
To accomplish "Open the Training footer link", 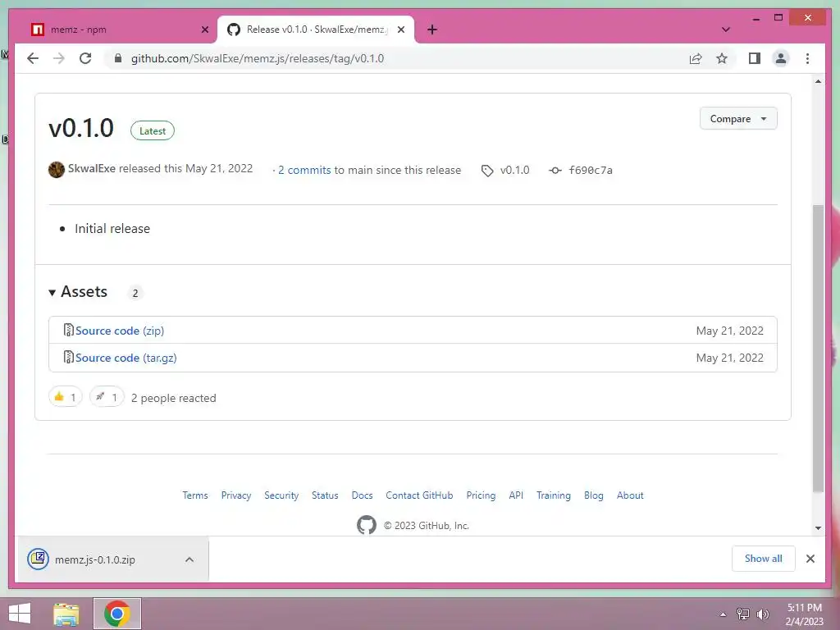I will coord(554,495).
